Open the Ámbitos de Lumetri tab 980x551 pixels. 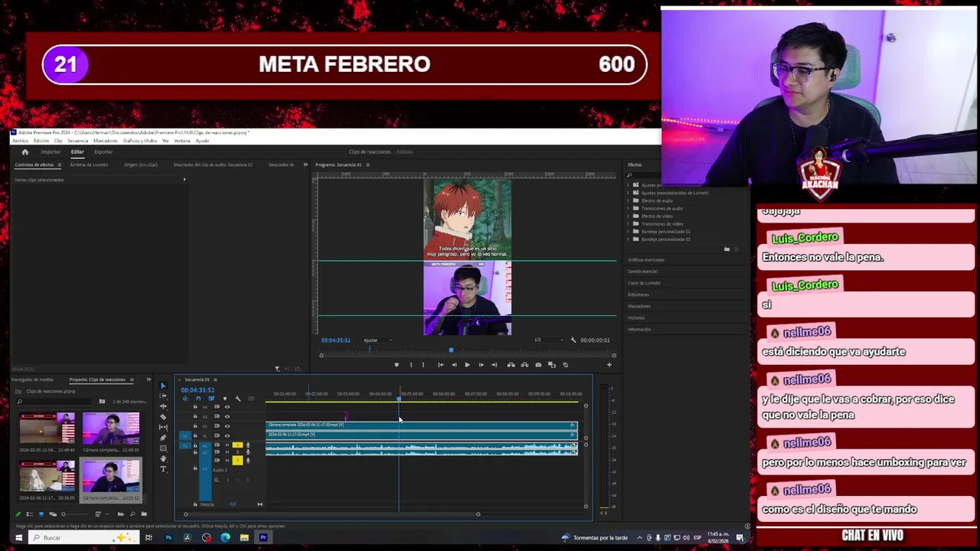click(x=89, y=165)
